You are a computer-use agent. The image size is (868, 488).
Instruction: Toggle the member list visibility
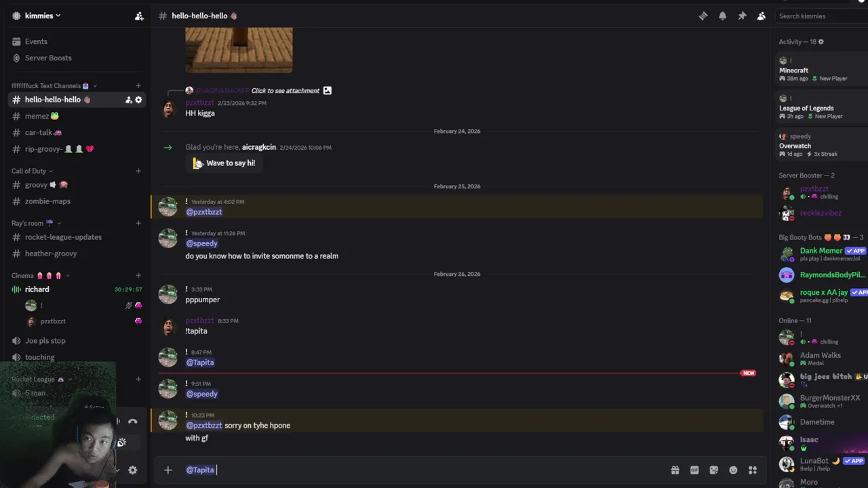[762, 16]
